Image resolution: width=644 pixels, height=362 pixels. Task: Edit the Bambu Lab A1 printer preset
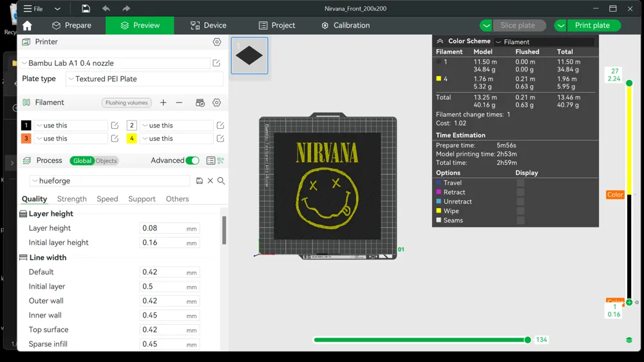pyautogui.click(x=216, y=63)
